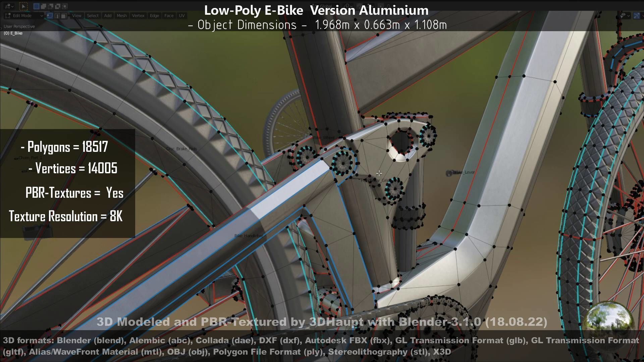Click the Brake_Lever object name label
The image size is (644, 362).
[x=463, y=172]
